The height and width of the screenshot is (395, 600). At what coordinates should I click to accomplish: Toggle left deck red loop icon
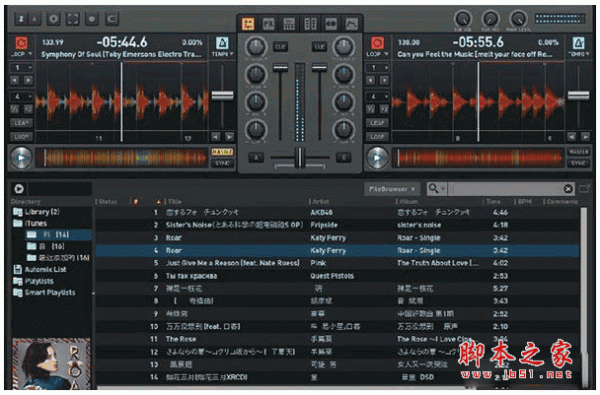[21, 43]
